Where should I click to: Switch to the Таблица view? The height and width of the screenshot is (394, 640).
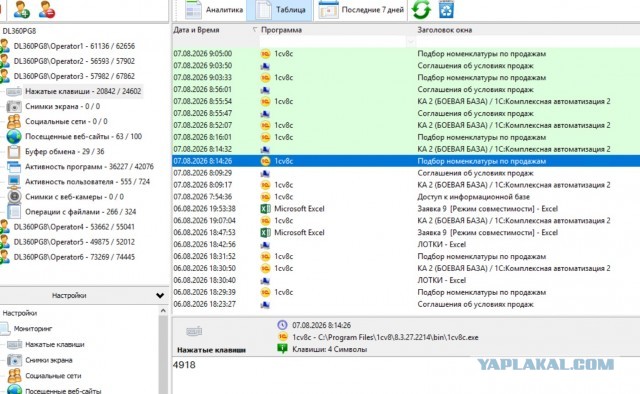tap(280, 10)
